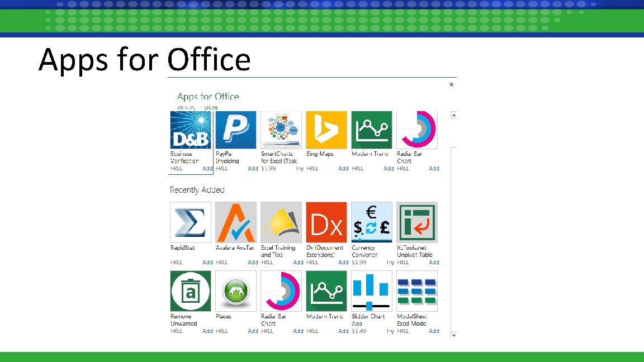Add the XLTools.net Unpivot Table app
Image resolution: width=644 pixels, height=362 pixels.
[x=434, y=262]
